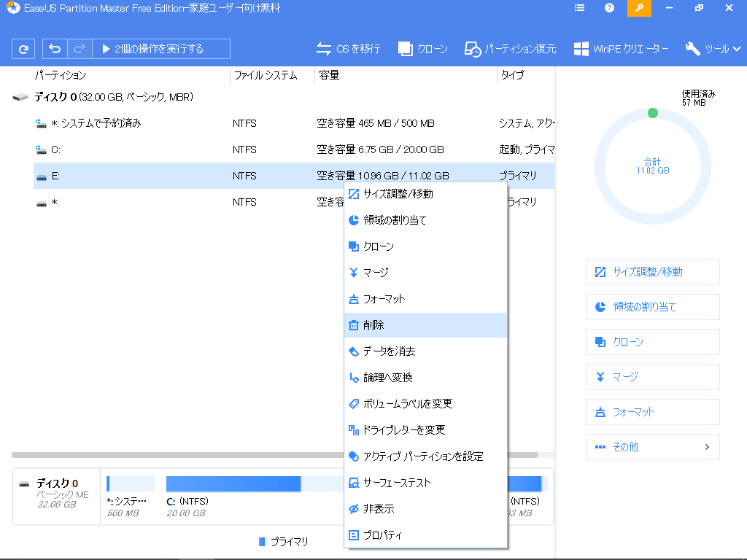Viewport: 747px width, 560px height.
Task: Open プロパティ from context menu
Action: tap(425, 535)
